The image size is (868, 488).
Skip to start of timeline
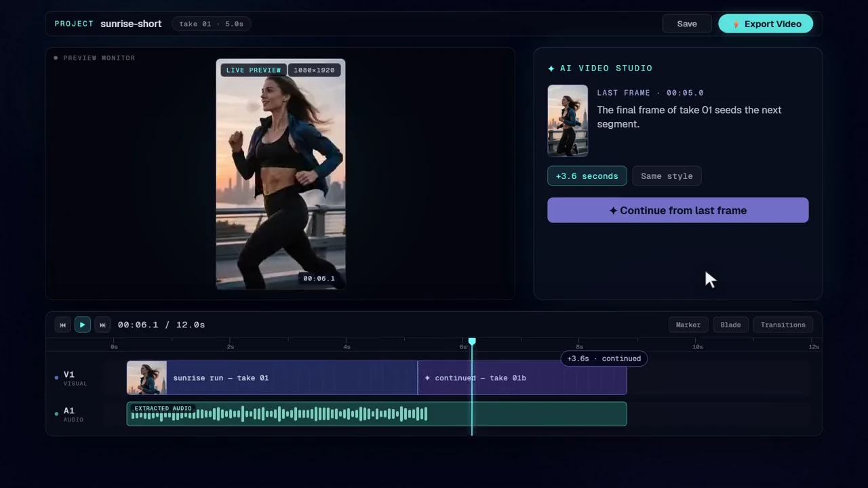point(63,325)
